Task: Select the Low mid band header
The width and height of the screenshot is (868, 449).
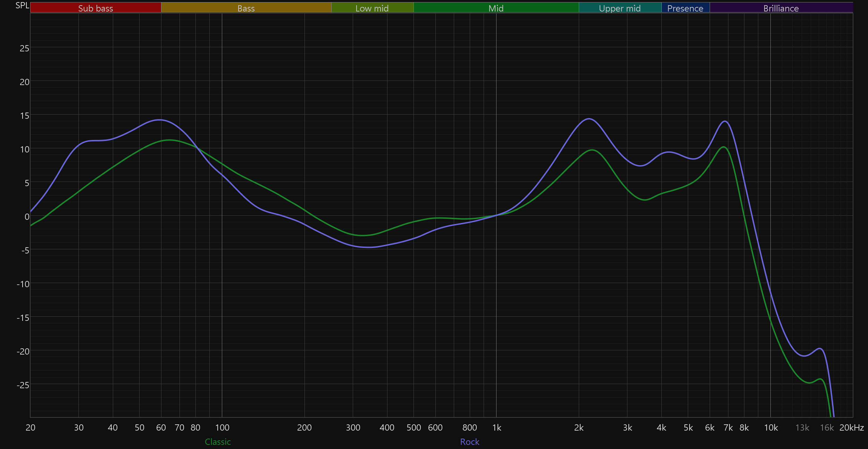Action: coord(372,8)
